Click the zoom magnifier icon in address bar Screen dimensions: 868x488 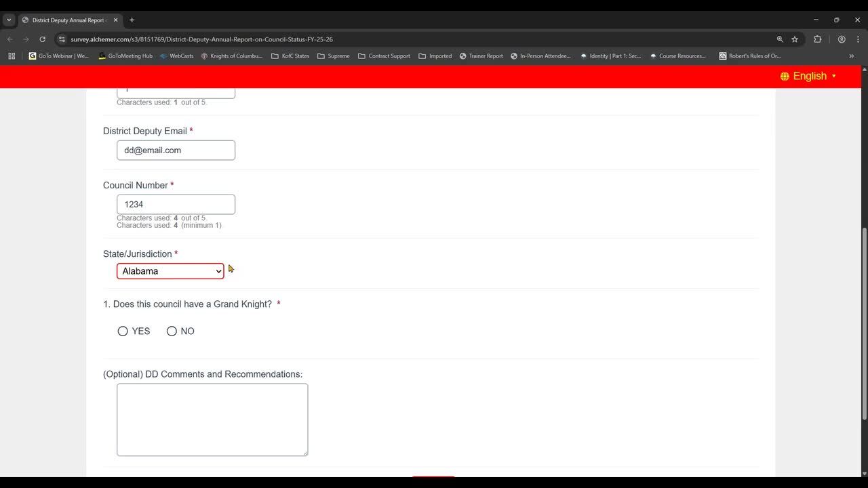pos(780,39)
